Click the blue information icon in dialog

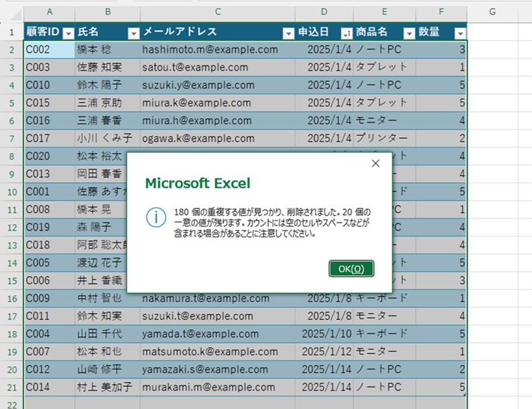pos(156,217)
